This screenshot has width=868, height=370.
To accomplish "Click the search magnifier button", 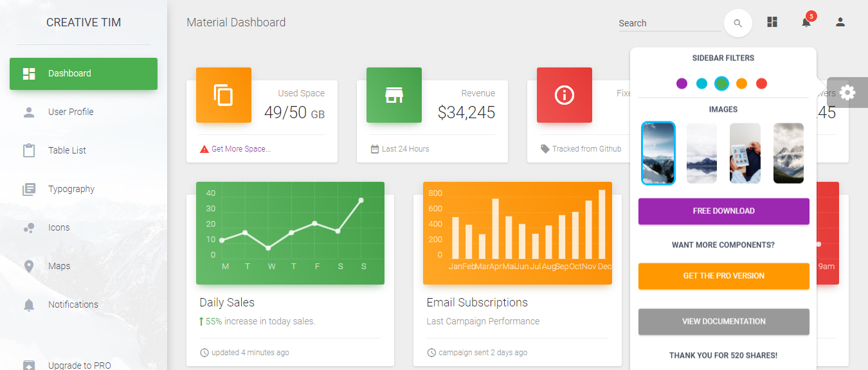I will (x=737, y=23).
